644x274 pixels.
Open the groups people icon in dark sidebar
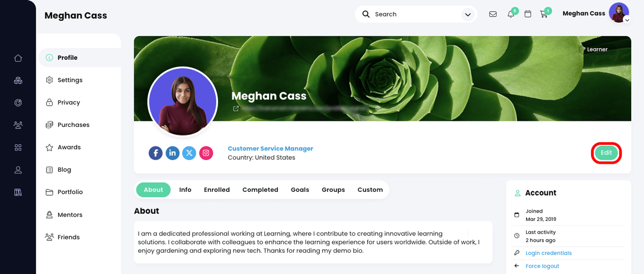18,125
